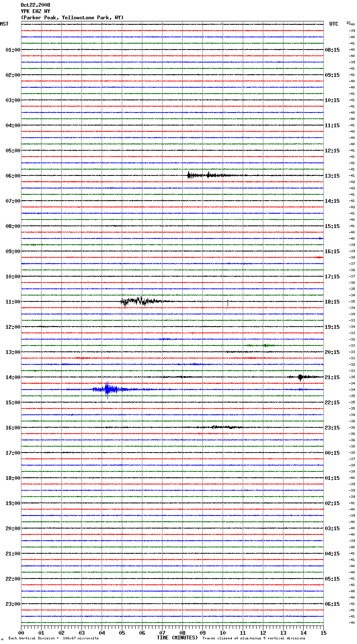Viewport: 357px width, 644px height.
Task: Click the 13:15 UTC time label
Action: pos(332,176)
